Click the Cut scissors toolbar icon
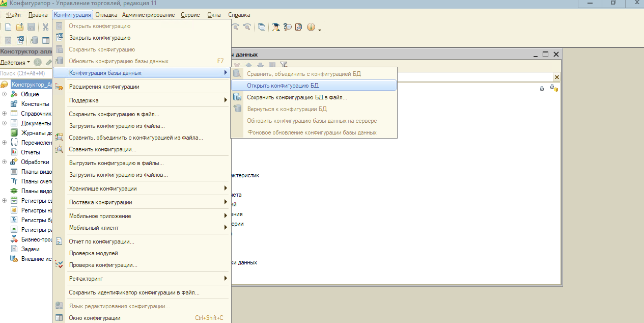The width and height of the screenshot is (644, 323). 45,27
